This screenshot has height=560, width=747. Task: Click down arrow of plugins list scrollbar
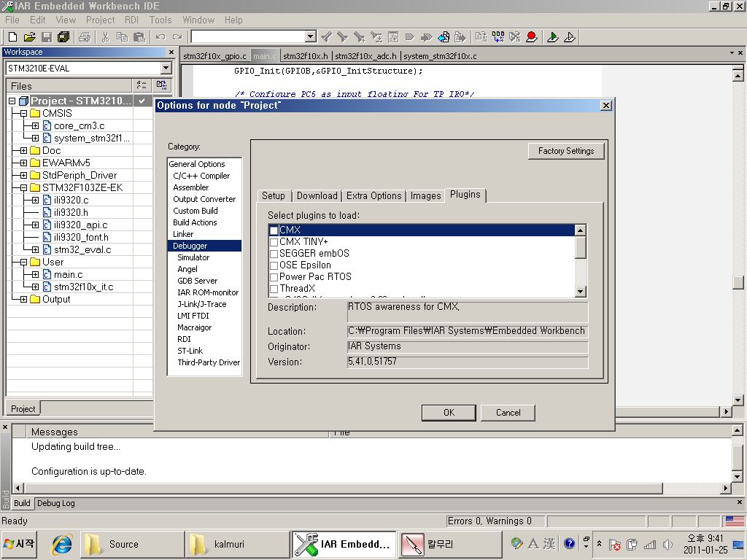point(580,292)
